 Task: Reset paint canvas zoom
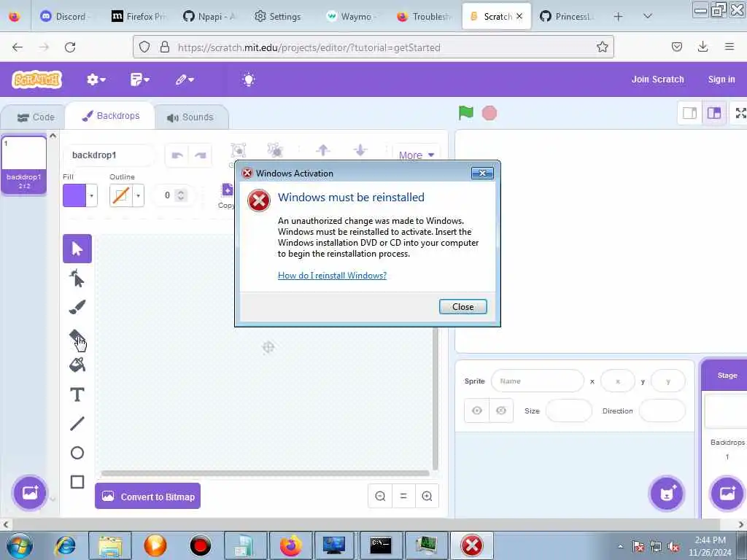(403, 496)
